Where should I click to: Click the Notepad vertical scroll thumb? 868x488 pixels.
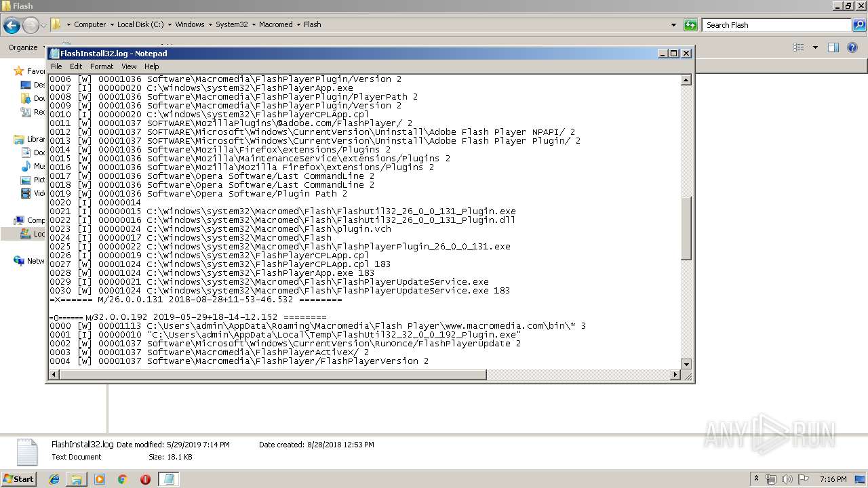tap(686, 228)
